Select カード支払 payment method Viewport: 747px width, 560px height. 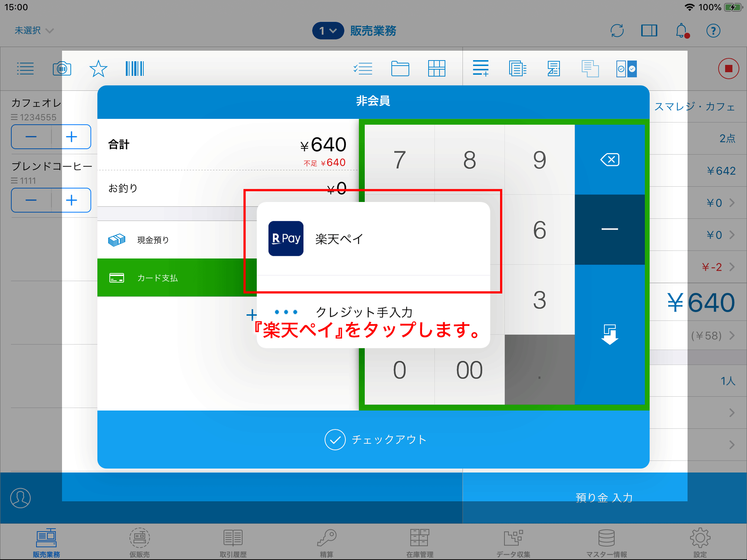click(x=177, y=278)
